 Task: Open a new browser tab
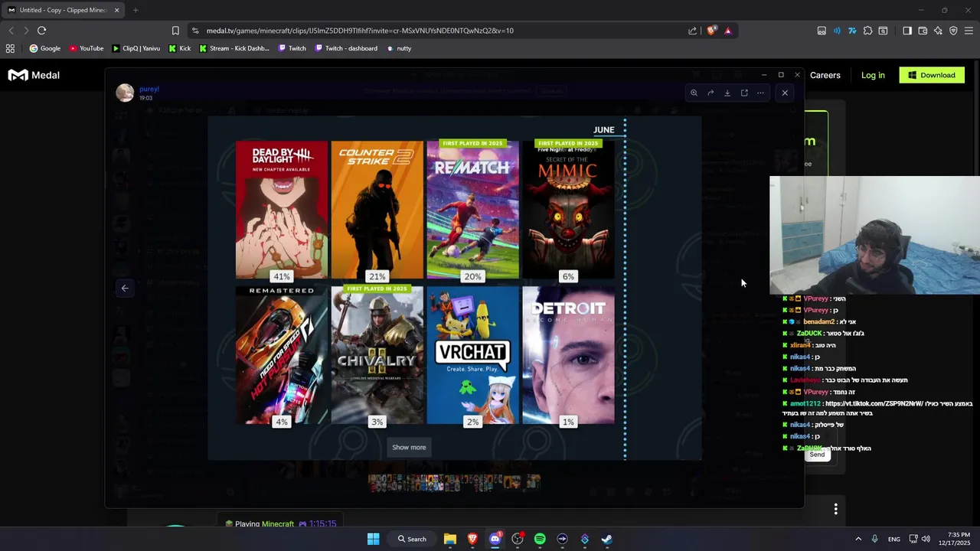pos(136,10)
